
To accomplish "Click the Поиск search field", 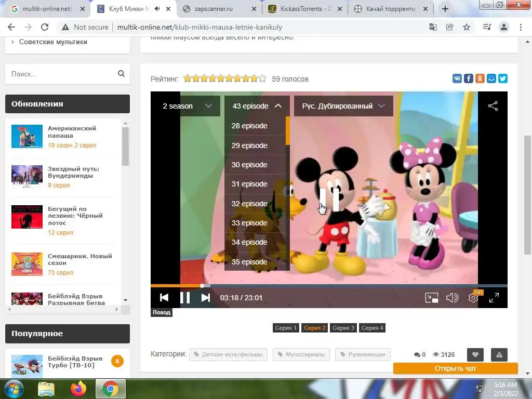I will [x=63, y=74].
